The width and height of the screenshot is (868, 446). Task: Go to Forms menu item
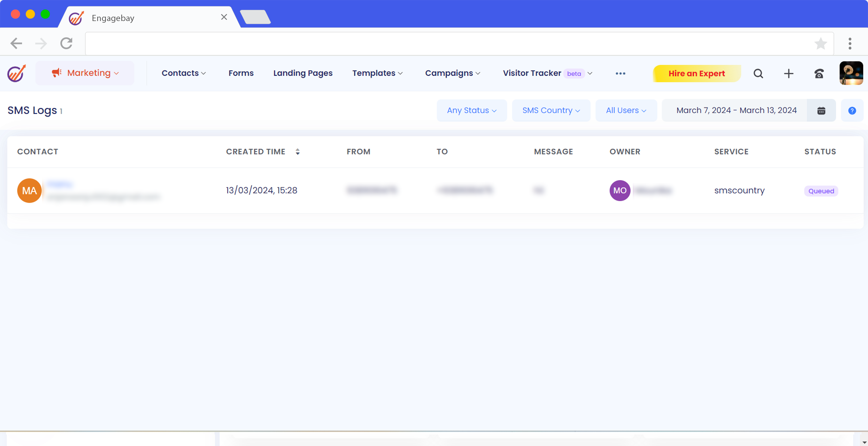tap(241, 73)
